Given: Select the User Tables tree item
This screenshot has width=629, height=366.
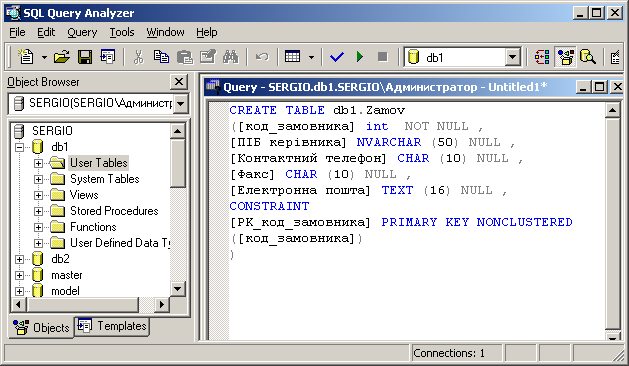Looking at the screenshot, I should click(99, 163).
